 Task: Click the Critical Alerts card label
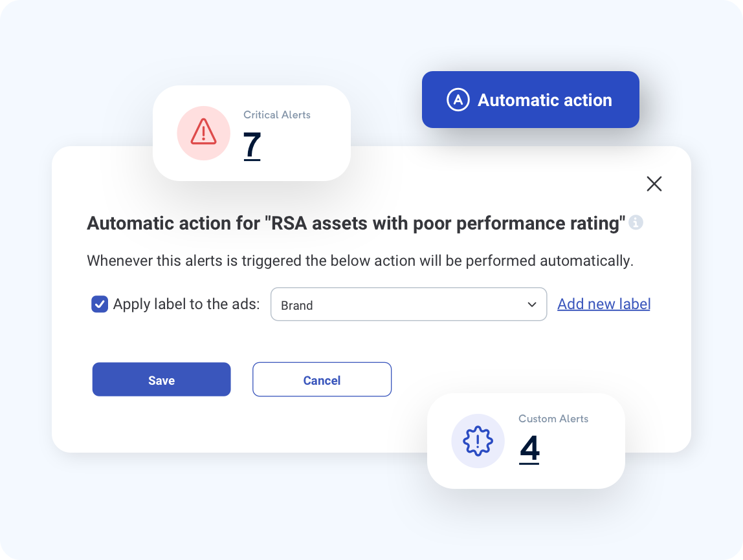click(x=277, y=114)
